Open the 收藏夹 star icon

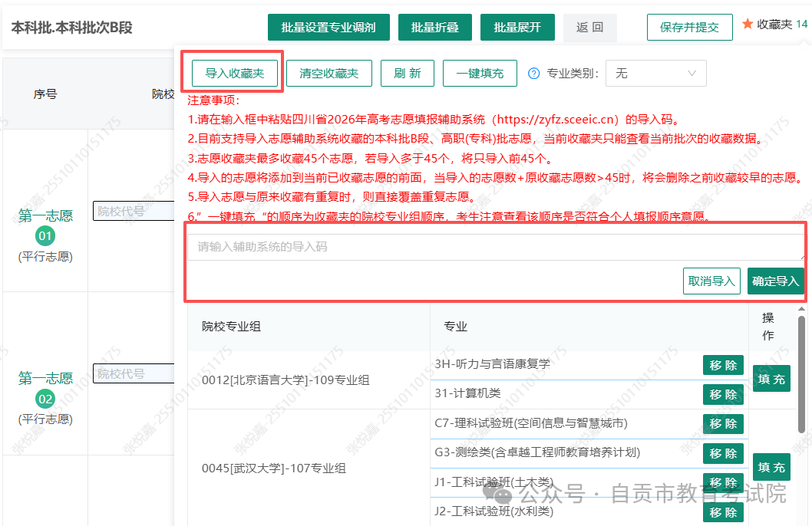[x=748, y=24]
